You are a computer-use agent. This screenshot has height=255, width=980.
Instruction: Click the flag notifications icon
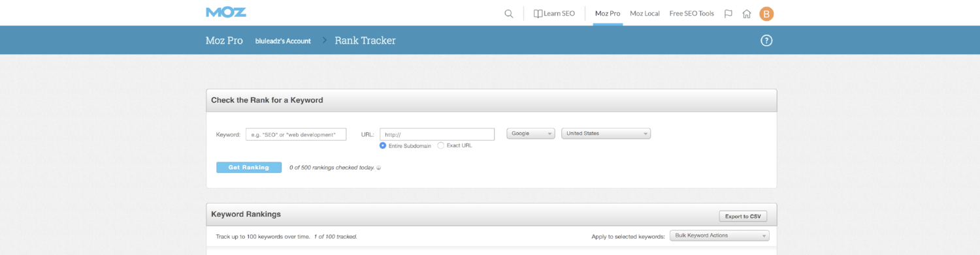pyautogui.click(x=728, y=14)
